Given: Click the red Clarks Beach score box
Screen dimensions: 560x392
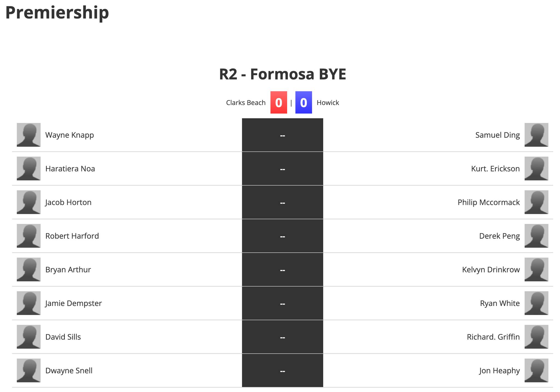Looking at the screenshot, I should (x=279, y=102).
